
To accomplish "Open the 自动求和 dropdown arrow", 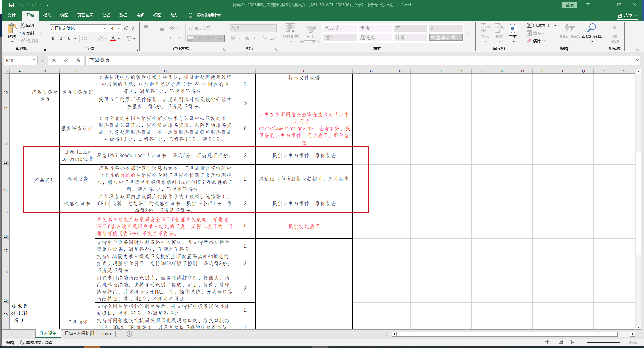I will (555, 25).
